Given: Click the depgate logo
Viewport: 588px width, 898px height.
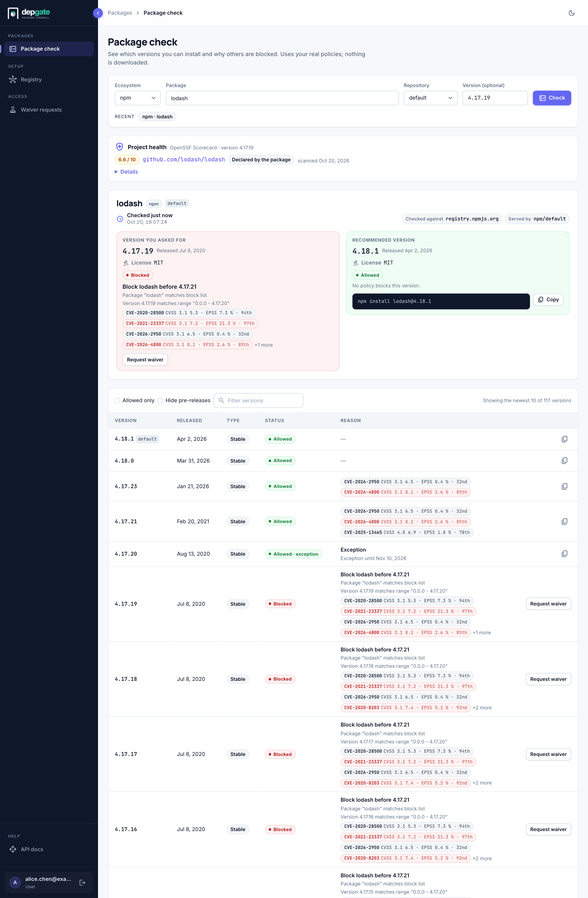Looking at the screenshot, I should coord(29,13).
